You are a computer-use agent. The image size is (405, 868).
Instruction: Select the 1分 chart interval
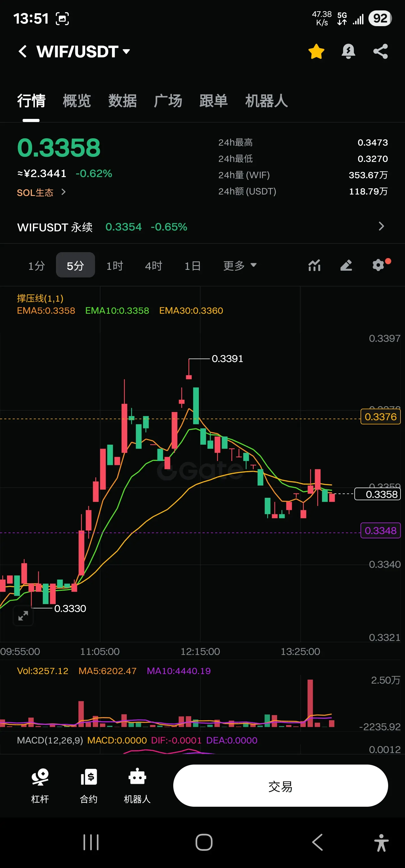(x=36, y=266)
